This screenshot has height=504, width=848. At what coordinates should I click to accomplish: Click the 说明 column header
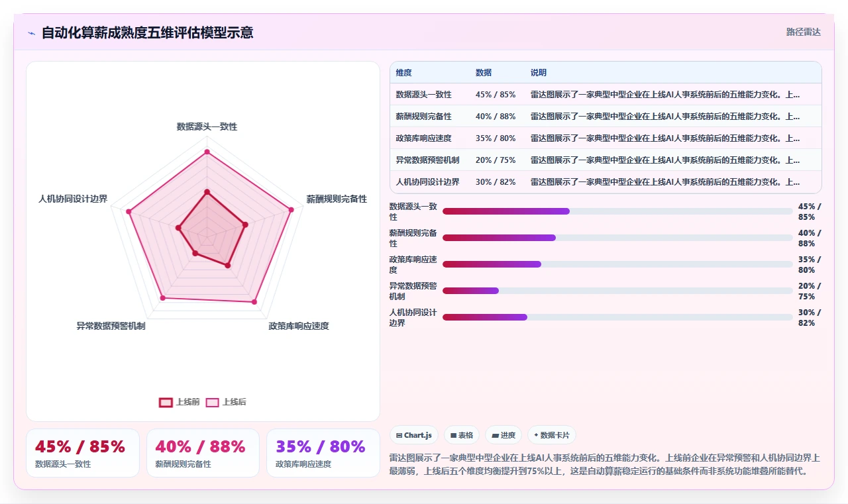539,73
